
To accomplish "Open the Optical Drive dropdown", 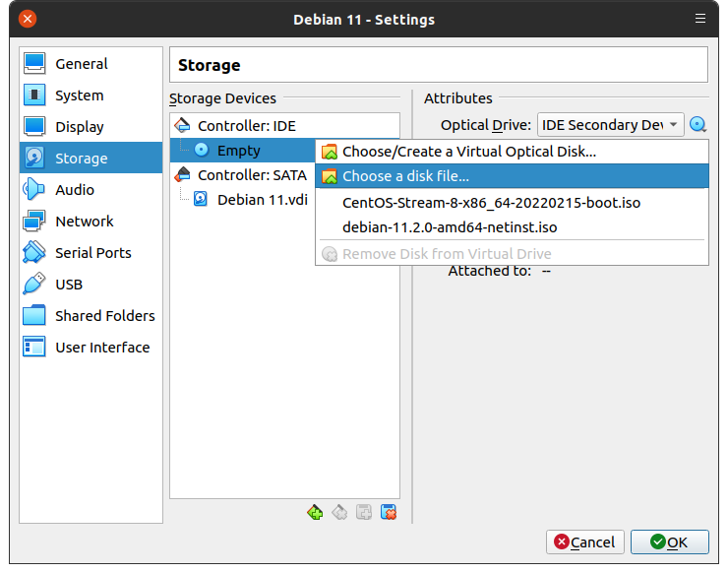I will click(x=610, y=125).
